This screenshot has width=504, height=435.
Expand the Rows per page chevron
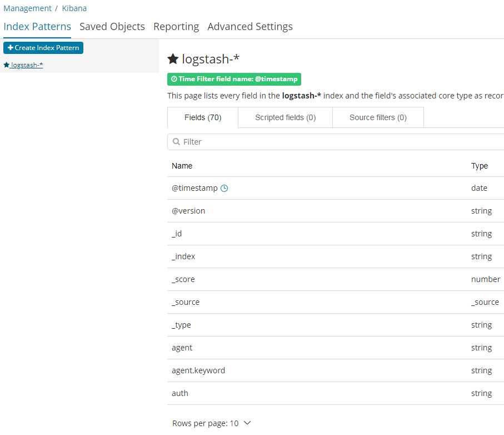(x=247, y=423)
